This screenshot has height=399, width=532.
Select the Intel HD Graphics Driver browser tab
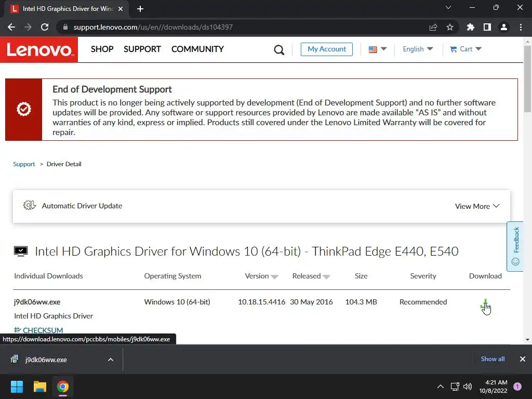(x=66, y=9)
